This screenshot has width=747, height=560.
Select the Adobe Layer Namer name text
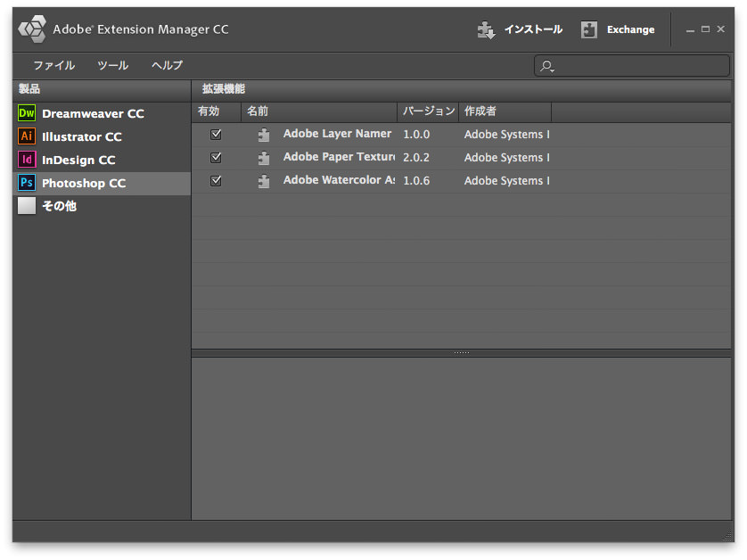[x=337, y=134]
